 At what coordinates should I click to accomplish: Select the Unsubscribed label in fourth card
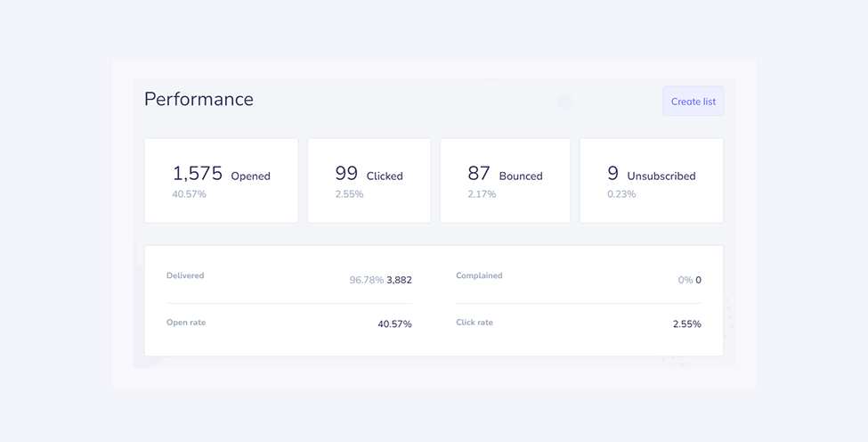(661, 176)
